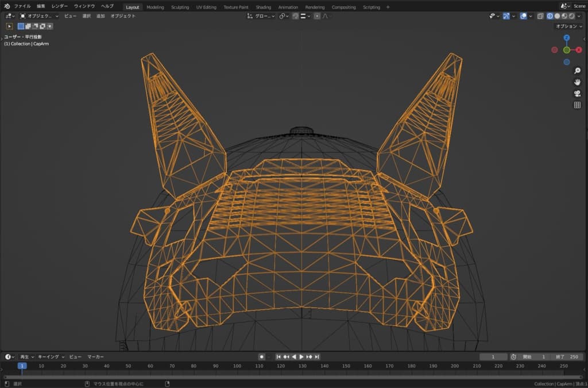
Task: Open the グロー transform orientation dropdown
Action: 262,16
